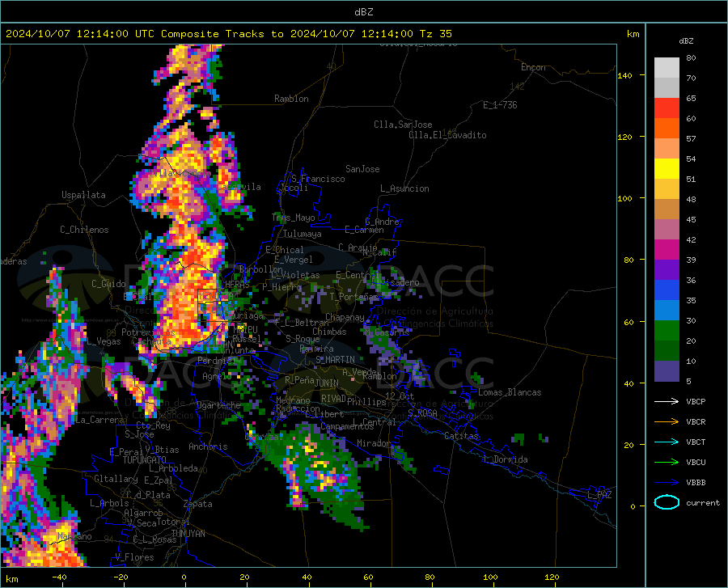Click the green VBCU arrow in legend

(x=667, y=463)
